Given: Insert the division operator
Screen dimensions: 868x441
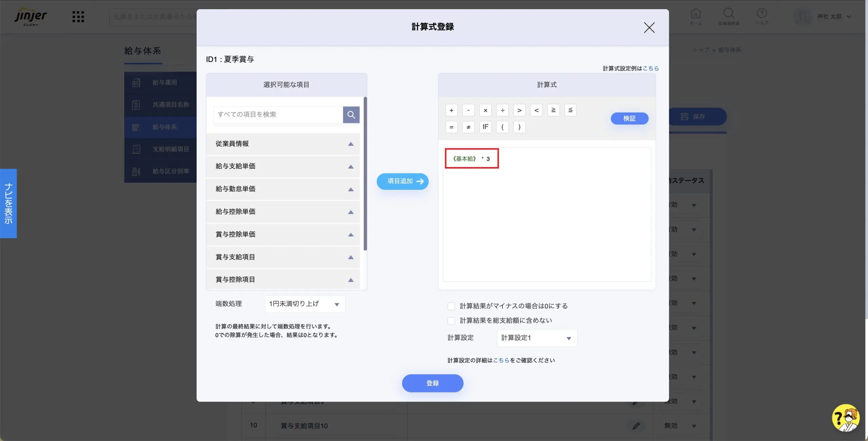Looking at the screenshot, I should (x=502, y=110).
